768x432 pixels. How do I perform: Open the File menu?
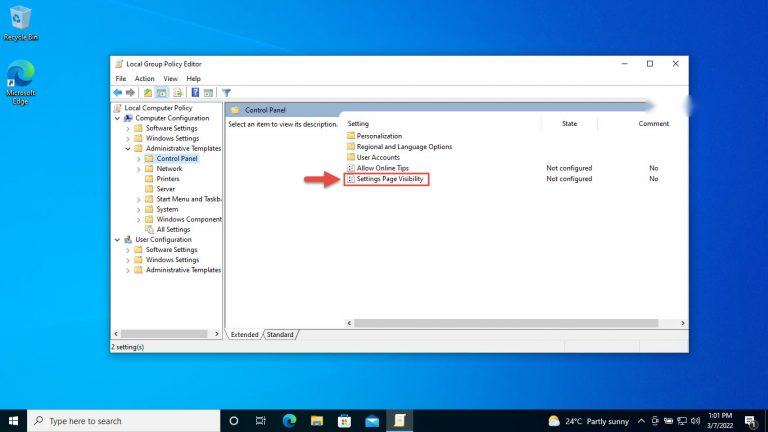point(120,78)
